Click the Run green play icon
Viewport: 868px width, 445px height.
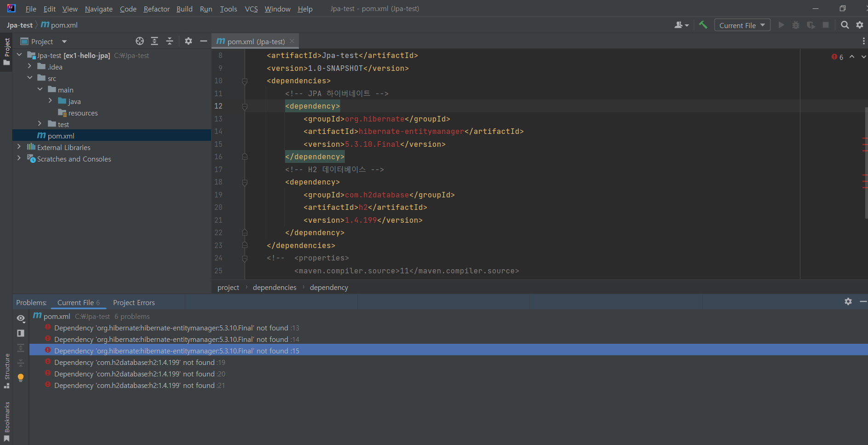coord(781,25)
